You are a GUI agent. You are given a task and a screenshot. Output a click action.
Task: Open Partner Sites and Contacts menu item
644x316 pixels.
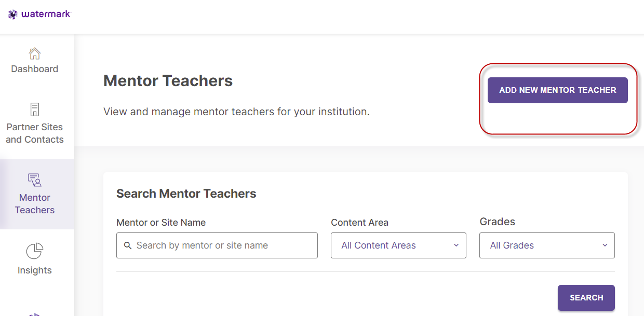pos(35,133)
